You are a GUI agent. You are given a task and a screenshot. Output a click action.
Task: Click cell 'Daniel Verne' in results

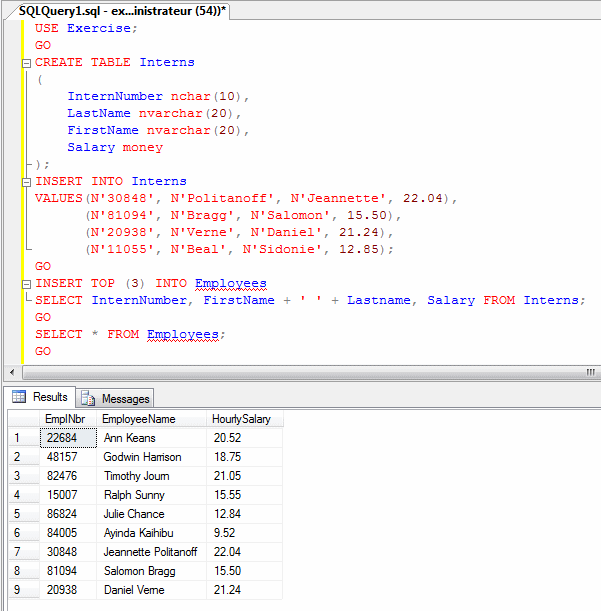(x=151, y=590)
